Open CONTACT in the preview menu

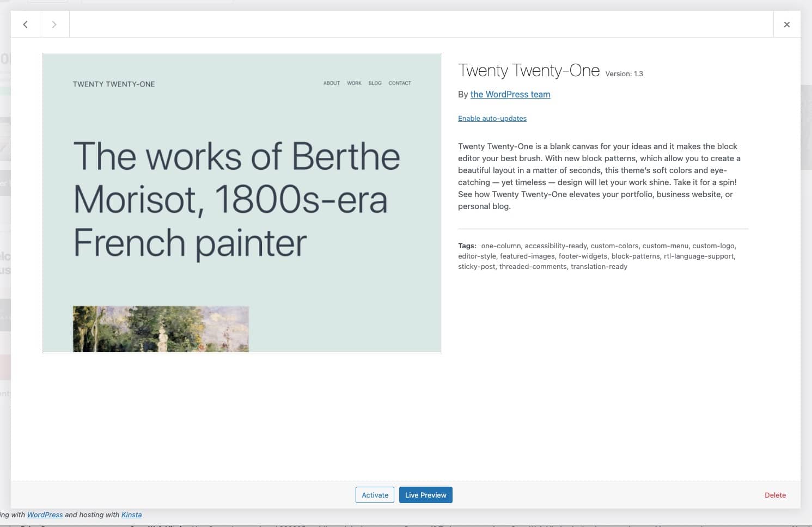coord(399,83)
